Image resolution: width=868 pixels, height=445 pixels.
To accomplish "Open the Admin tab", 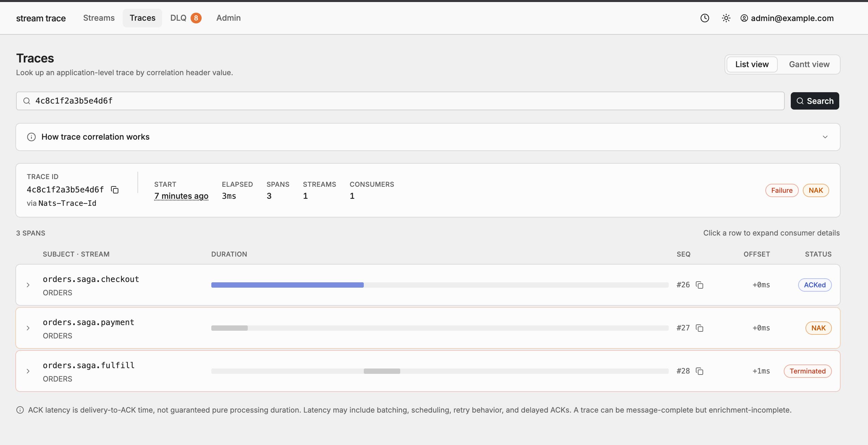I will click(228, 18).
